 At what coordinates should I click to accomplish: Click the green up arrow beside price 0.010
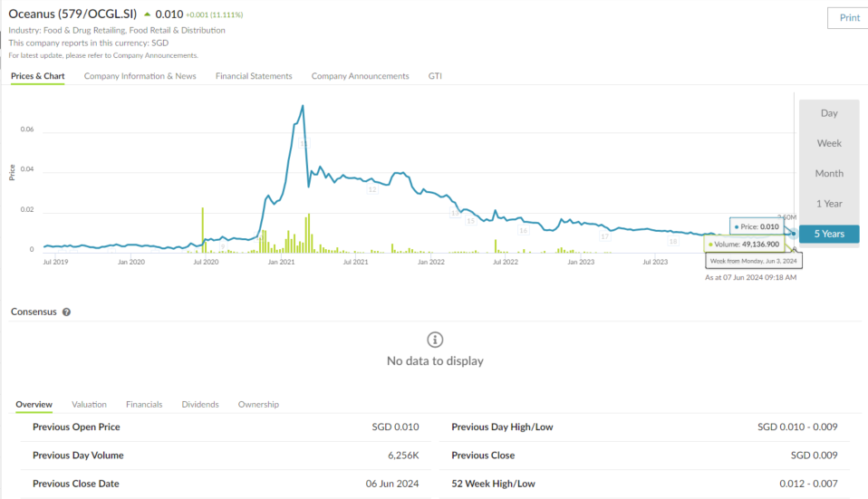[148, 14]
